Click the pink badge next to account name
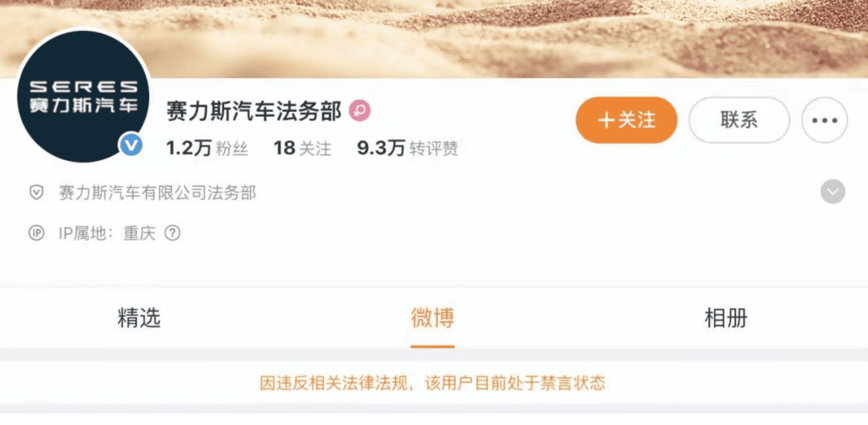This screenshot has height=425, width=868. [360, 111]
